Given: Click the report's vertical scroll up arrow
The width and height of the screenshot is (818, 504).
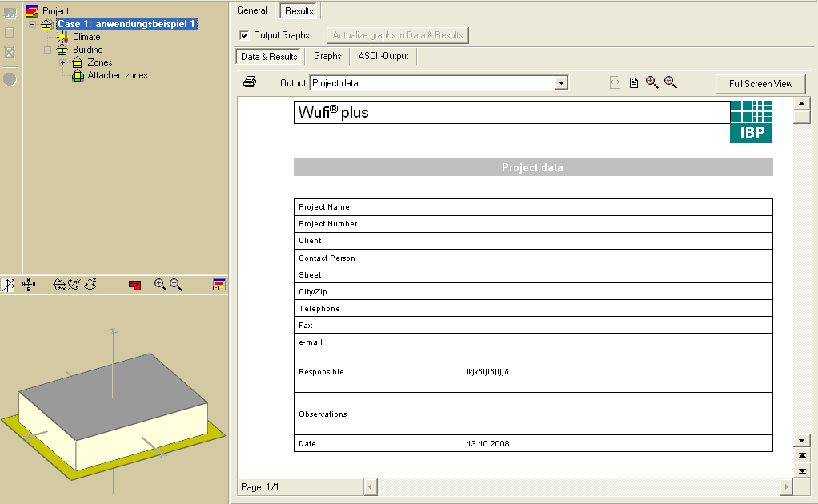Looking at the screenshot, I should 801,103.
